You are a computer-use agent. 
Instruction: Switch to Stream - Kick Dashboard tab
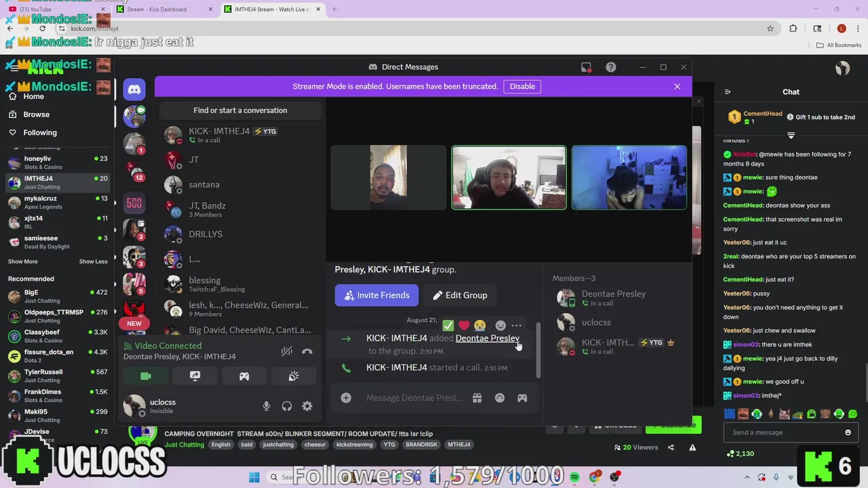tap(163, 9)
